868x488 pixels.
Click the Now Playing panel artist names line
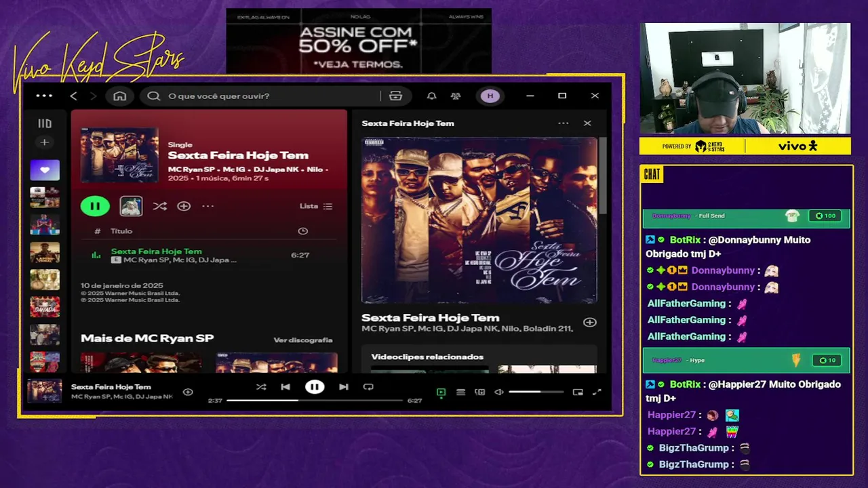[x=467, y=329]
